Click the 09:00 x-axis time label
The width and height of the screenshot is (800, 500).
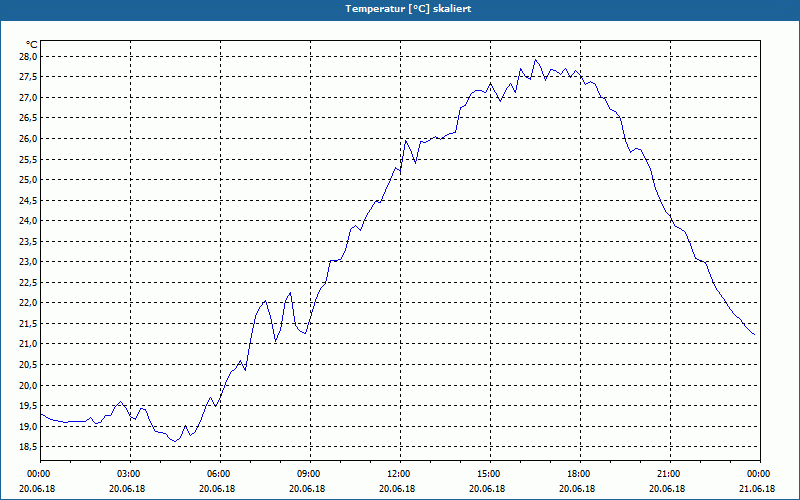(310, 474)
